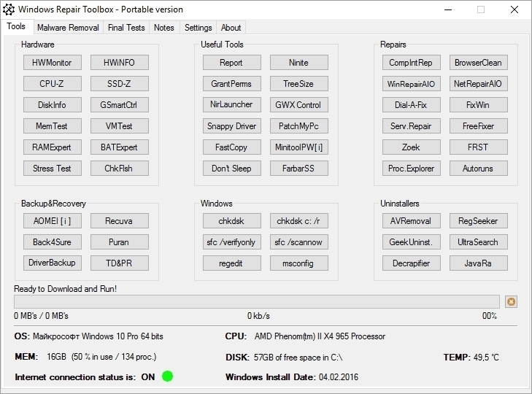Start GSmartCtrl
Screen dimensions: 532x394
click(x=120, y=105)
